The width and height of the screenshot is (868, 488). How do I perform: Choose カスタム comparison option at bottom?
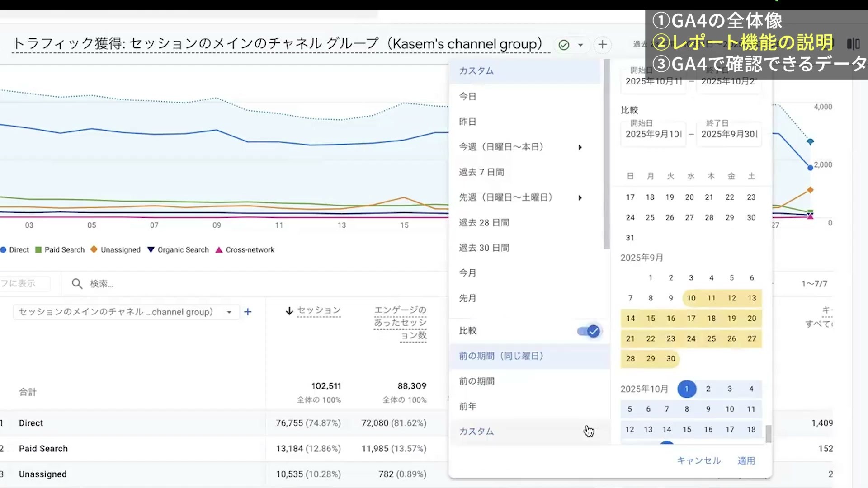click(529, 432)
